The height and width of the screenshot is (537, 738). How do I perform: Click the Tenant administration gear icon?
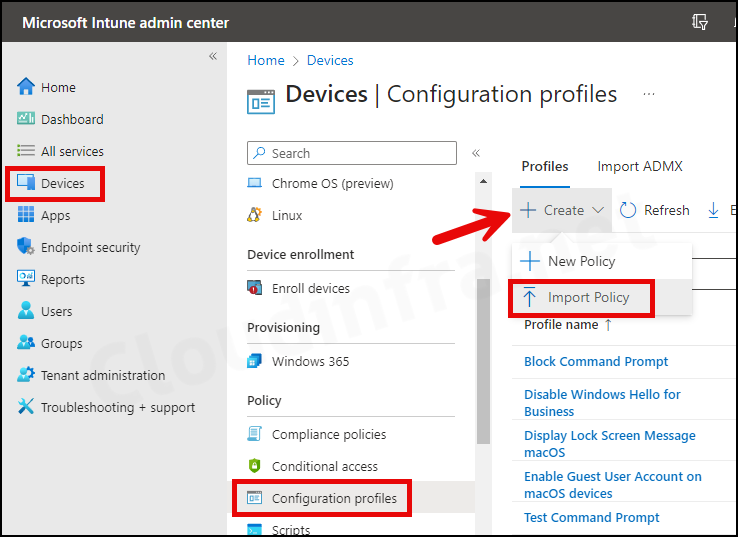coord(25,375)
